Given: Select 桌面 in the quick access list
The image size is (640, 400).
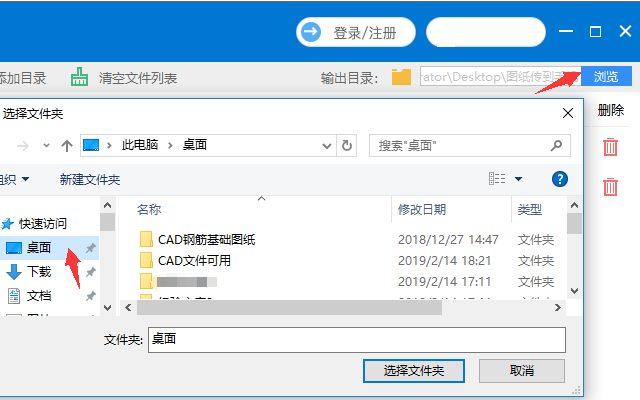Looking at the screenshot, I should coord(39,248).
